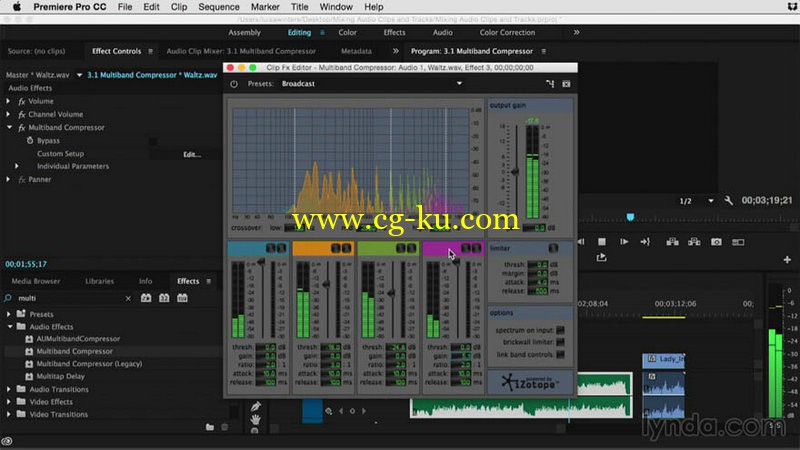Enable the link band controls option
Image resolution: width=800 pixels, height=450 pixels.
coord(560,355)
